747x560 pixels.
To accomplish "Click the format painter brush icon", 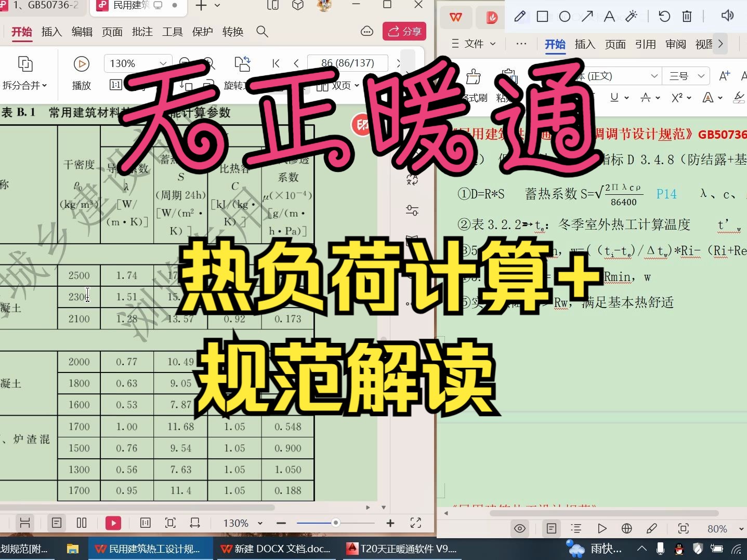I will pyautogui.click(x=473, y=77).
